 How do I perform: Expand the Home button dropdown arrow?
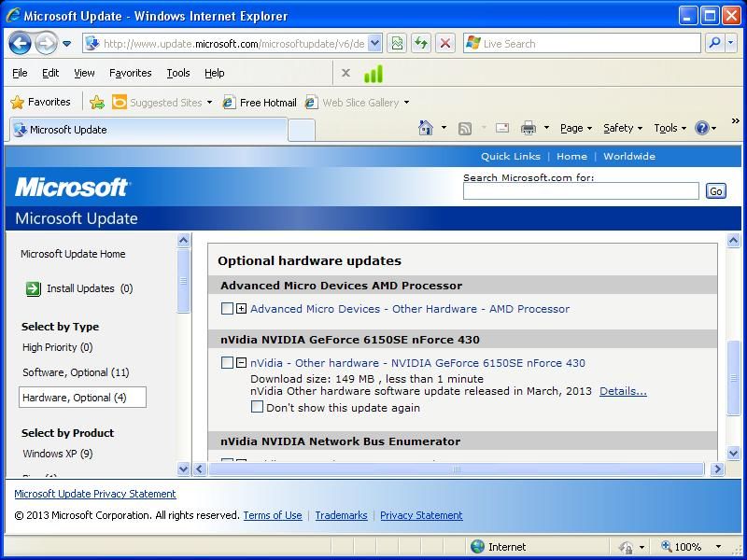pos(444,128)
